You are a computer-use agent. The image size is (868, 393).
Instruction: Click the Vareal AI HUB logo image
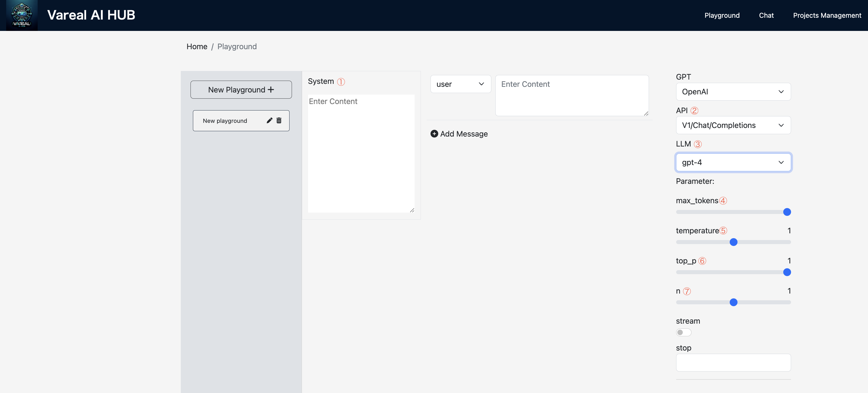tap(22, 15)
